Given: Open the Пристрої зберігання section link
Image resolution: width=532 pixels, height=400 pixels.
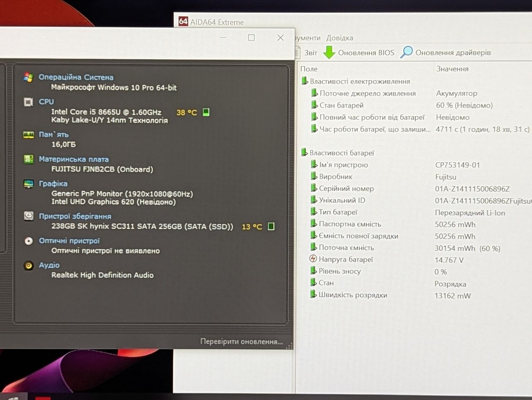Looking at the screenshot, I should [x=75, y=216].
